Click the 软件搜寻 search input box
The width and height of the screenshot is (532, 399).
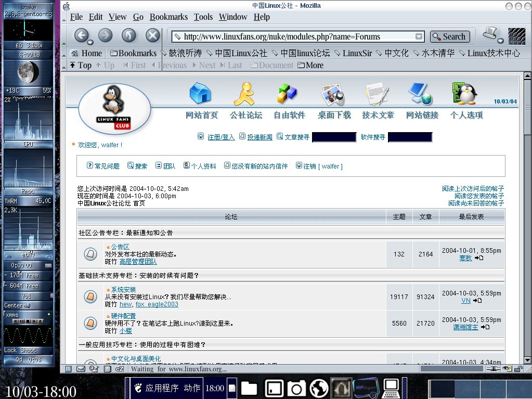pos(410,137)
